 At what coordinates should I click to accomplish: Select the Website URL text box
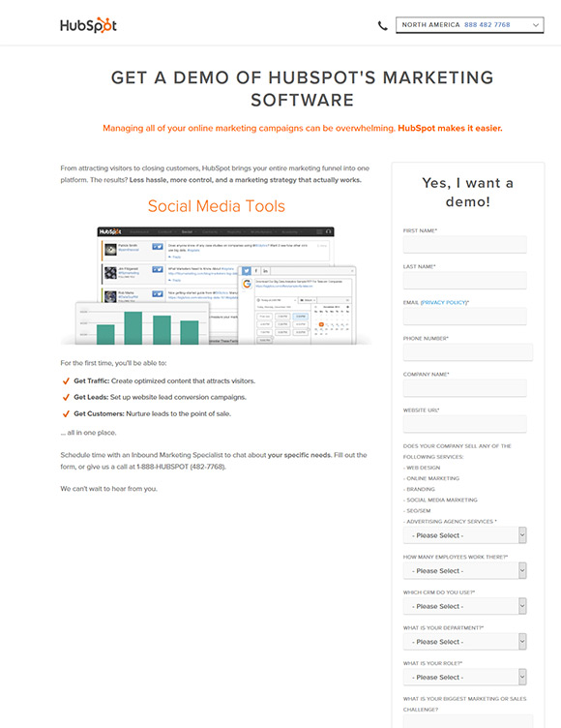click(464, 424)
